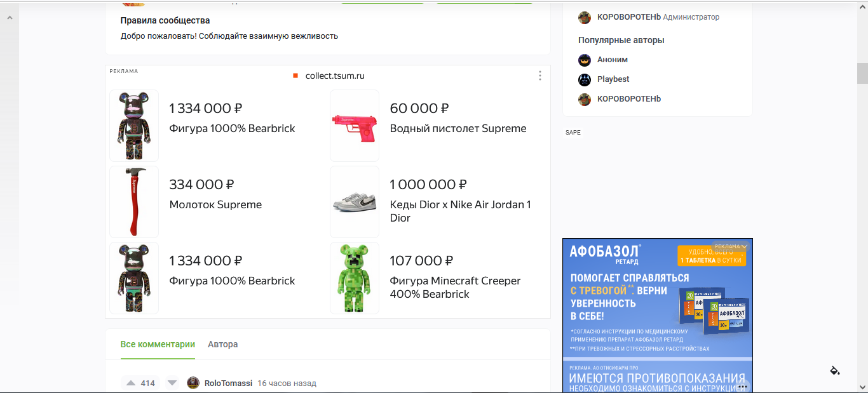
Task: Open the collect.tsum.ru ad link
Action: tap(335, 76)
